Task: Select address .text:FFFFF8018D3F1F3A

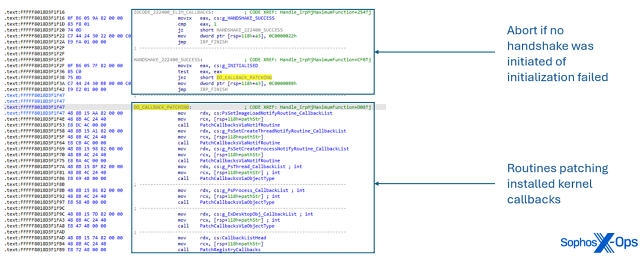Action: coord(35,83)
